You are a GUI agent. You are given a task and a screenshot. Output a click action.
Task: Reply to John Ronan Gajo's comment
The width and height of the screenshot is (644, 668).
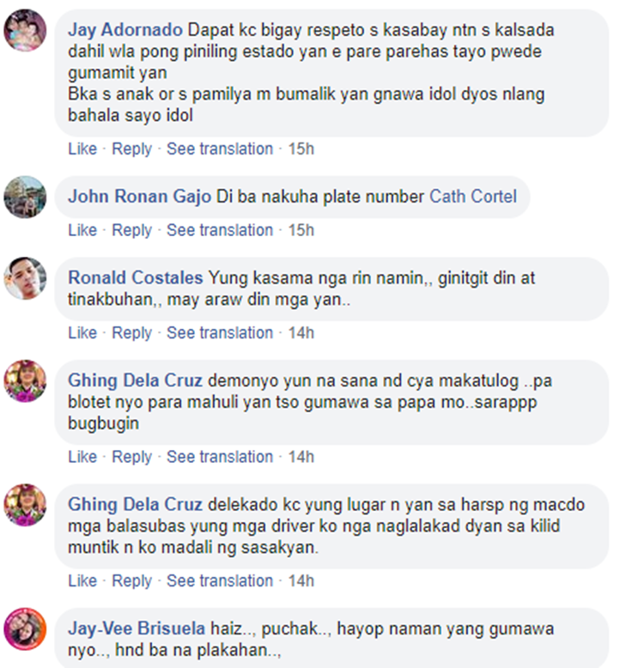[x=131, y=230]
